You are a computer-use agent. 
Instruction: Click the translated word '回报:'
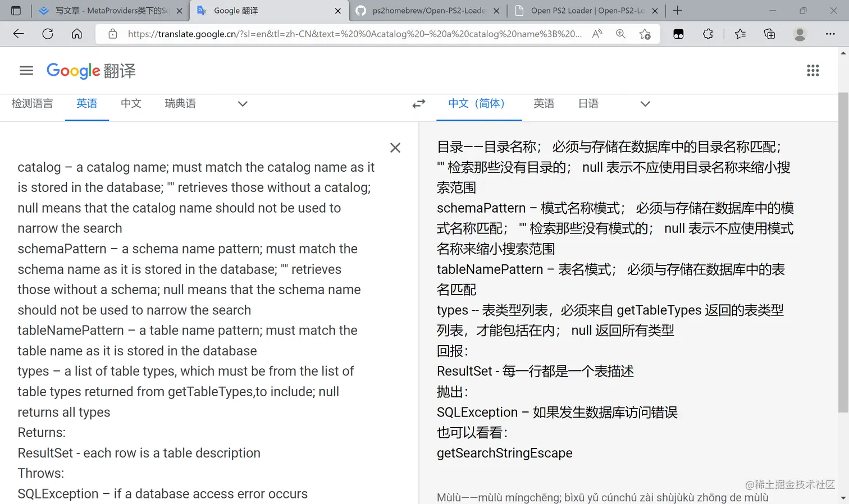[453, 351]
